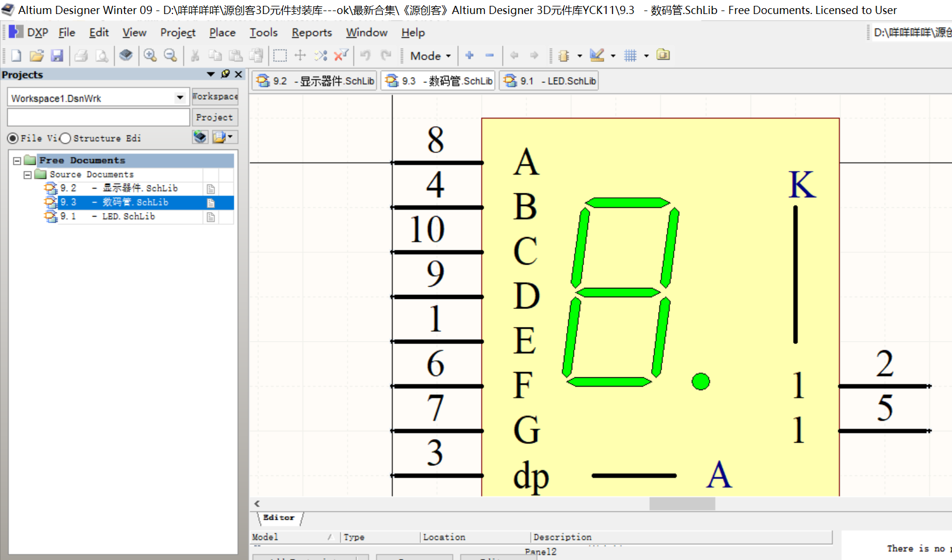Click the compile icon in Projects panel
The height and width of the screenshot is (560, 952).
coord(200,137)
